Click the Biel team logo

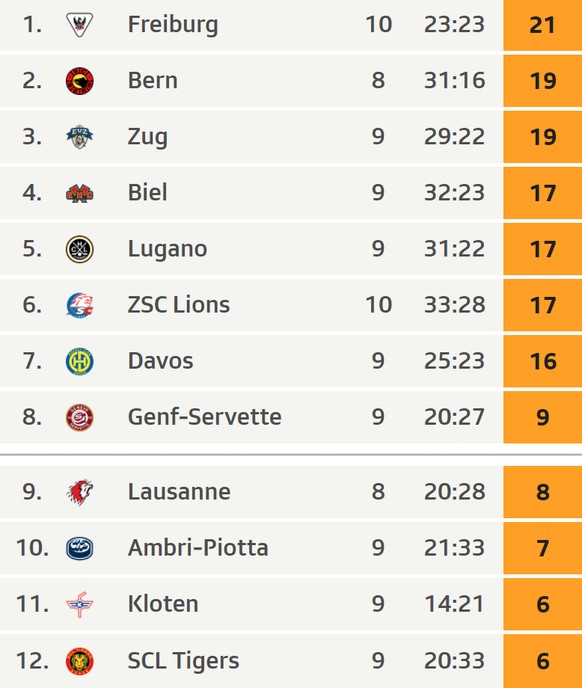click(x=79, y=193)
